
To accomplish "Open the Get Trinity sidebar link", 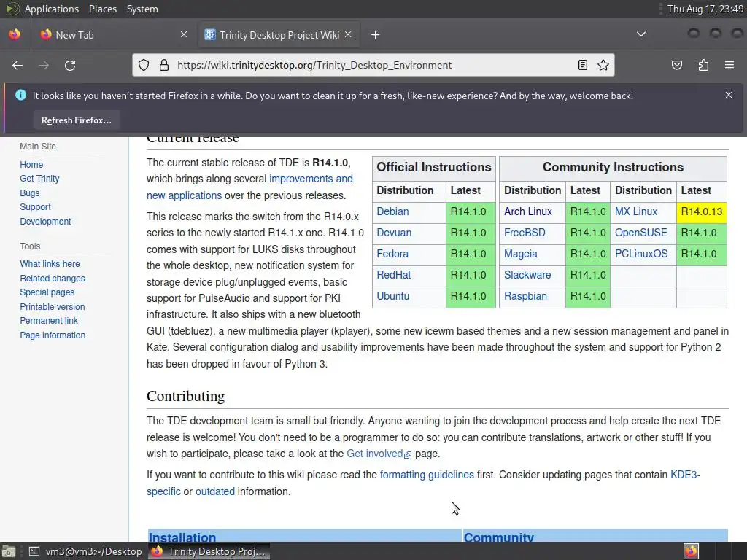I will click(x=39, y=179).
